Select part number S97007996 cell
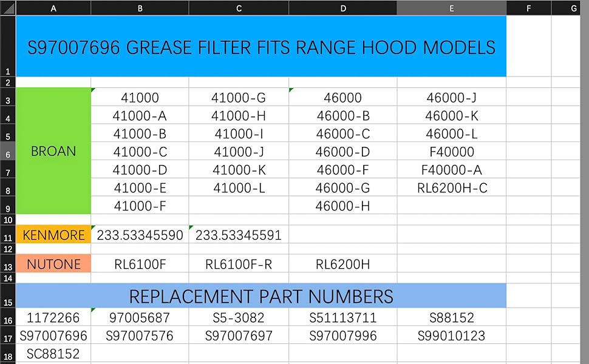 (x=343, y=335)
